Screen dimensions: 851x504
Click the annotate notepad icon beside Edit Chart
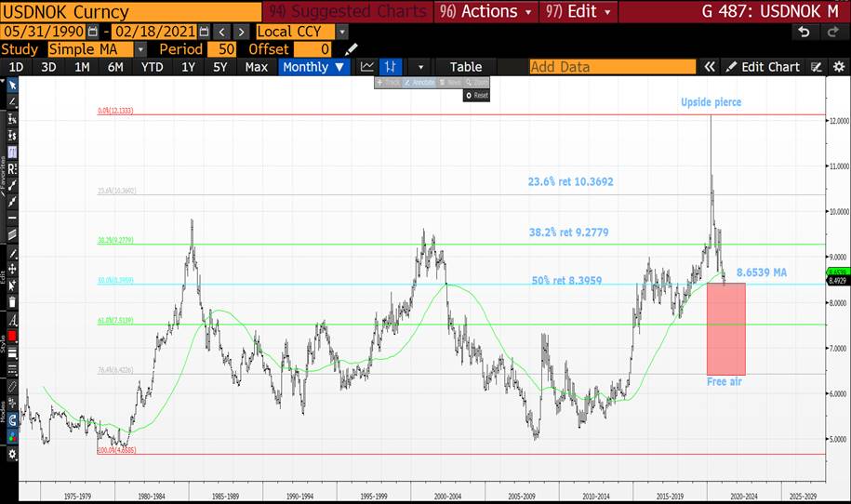817,67
